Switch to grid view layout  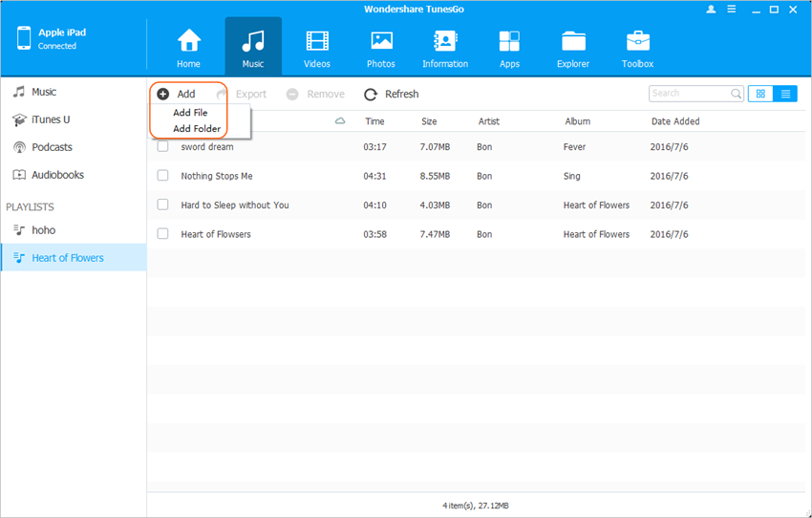pyautogui.click(x=760, y=94)
